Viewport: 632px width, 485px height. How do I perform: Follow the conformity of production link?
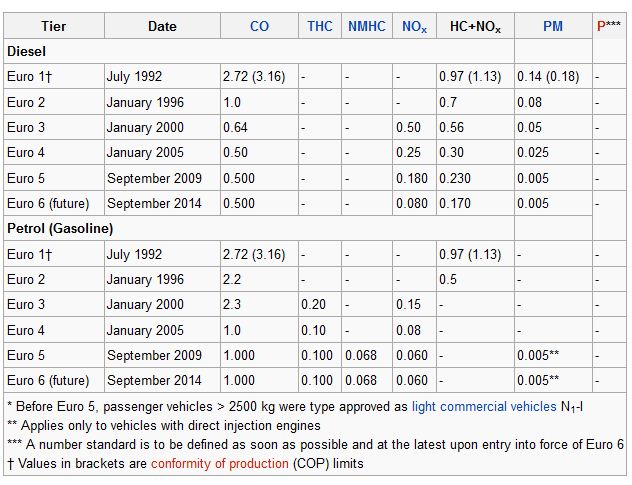click(x=219, y=463)
